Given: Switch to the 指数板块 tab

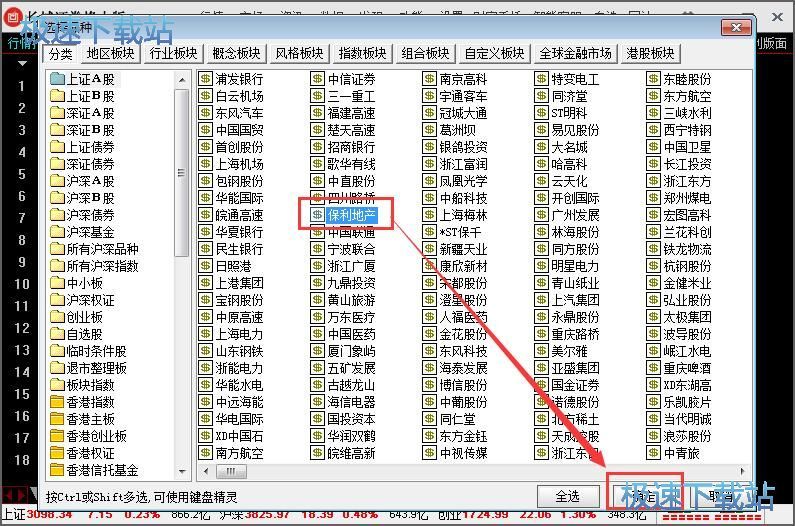Looking at the screenshot, I should pos(362,53).
